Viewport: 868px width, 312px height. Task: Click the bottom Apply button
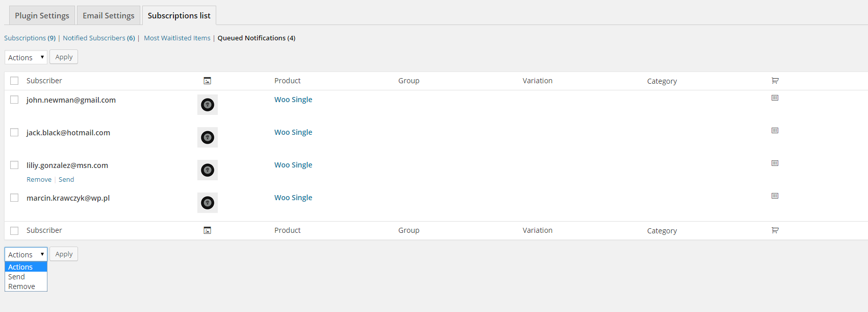(64, 254)
